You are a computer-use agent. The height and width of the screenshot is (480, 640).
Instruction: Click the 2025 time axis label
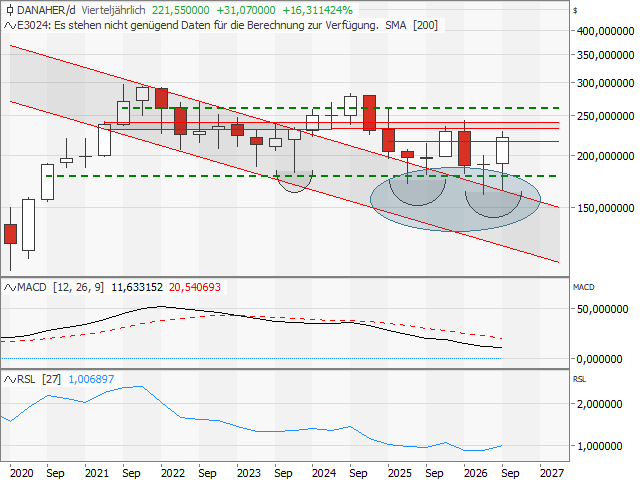[x=400, y=473]
